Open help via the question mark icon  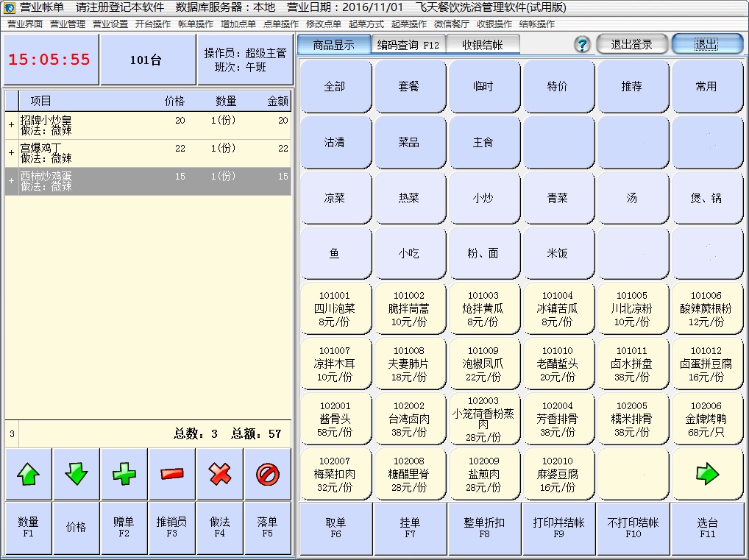point(582,45)
